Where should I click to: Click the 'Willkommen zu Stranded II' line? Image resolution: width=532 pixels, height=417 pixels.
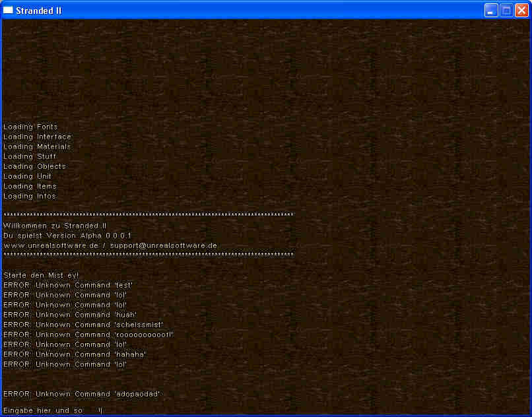click(x=55, y=226)
